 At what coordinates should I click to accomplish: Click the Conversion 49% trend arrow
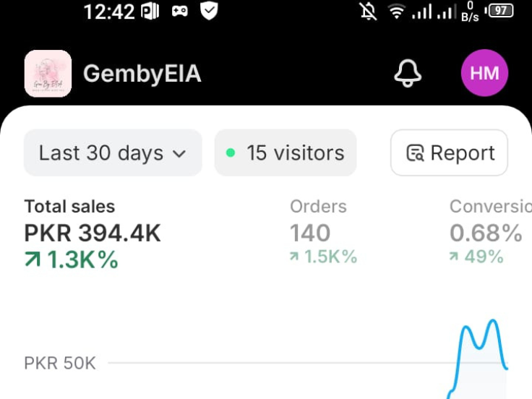click(454, 257)
